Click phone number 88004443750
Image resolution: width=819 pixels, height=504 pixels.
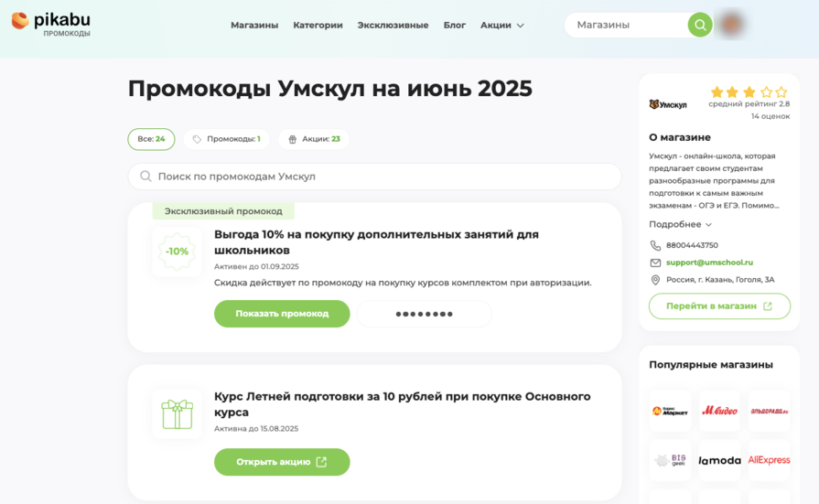point(692,245)
